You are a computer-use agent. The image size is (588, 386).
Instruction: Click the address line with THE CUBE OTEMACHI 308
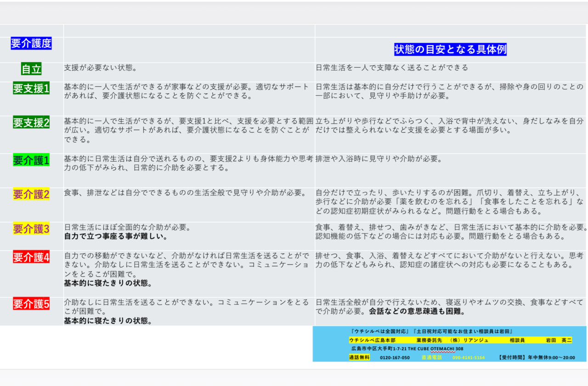pos(407,349)
